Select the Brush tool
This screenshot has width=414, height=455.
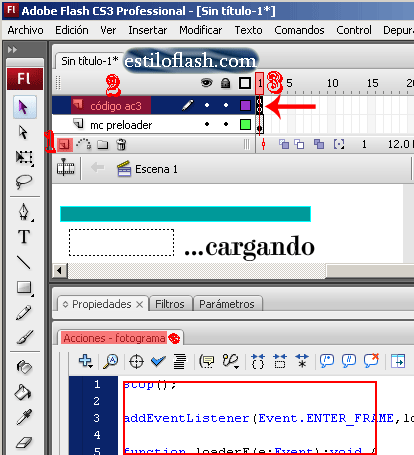(24, 337)
